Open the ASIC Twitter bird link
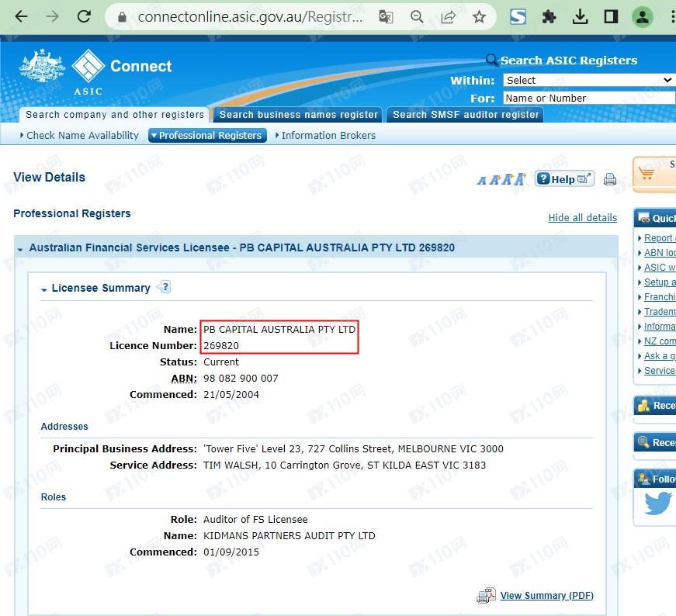The height and width of the screenshot is (616, 676). click(658, 504)
